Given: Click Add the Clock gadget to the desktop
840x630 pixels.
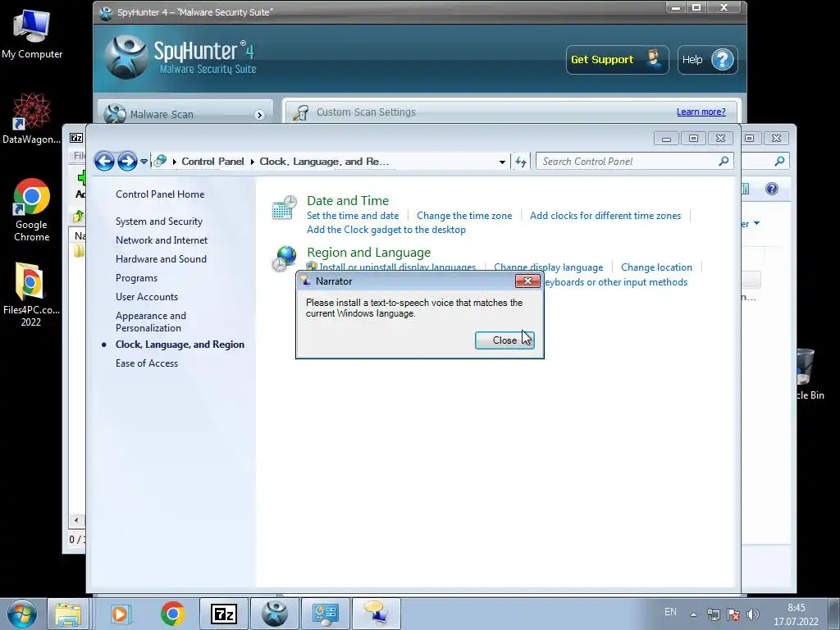Looking at the screenshot, I should coord(386,230).
